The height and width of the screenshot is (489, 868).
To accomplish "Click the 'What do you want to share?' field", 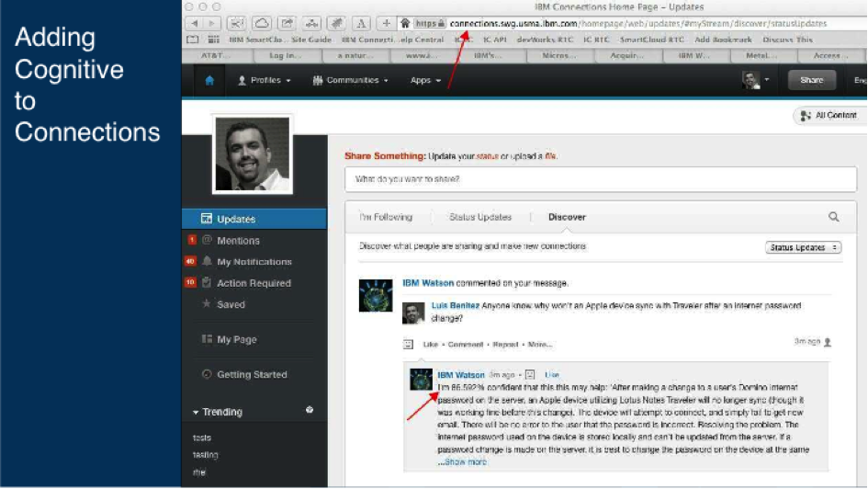I will click(x=601, y=179).
